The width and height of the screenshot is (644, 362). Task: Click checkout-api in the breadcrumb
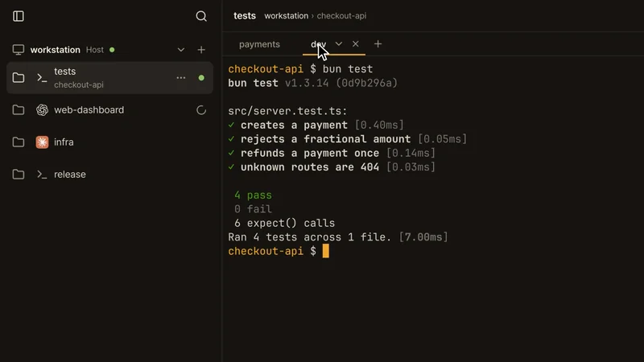pos(341,15)
